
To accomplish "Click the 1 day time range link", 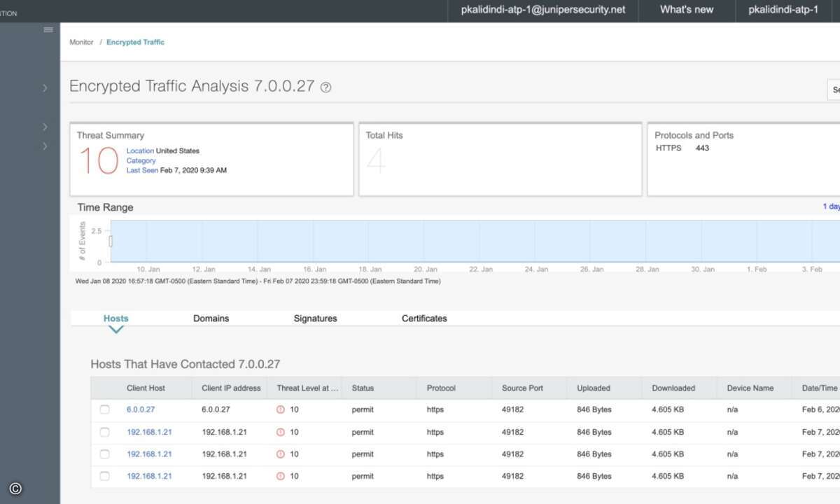I will coord(831,206).
